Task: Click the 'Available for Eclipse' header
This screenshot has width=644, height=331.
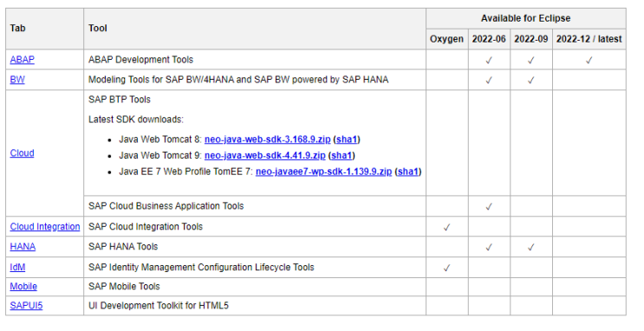Action: tap(526, 18)
